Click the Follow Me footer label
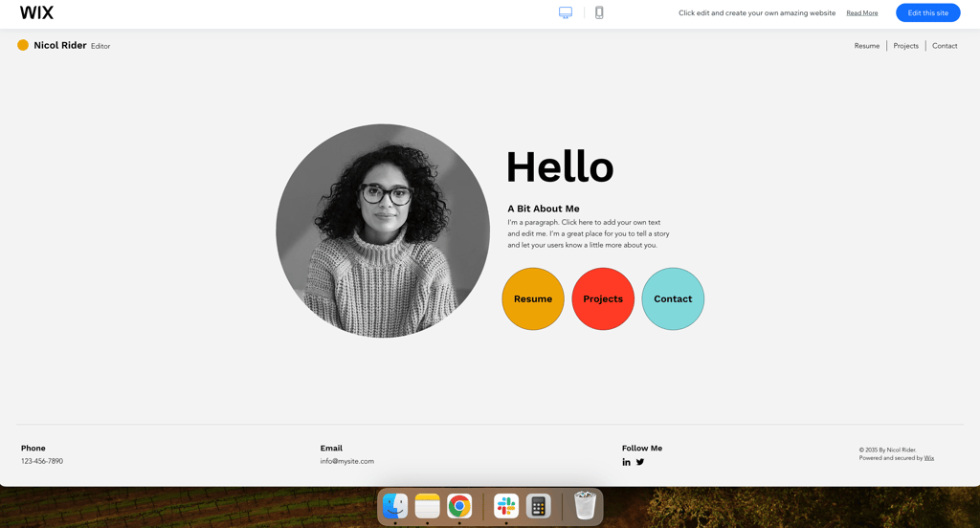980x528 pixels. (x=642, y=448)
